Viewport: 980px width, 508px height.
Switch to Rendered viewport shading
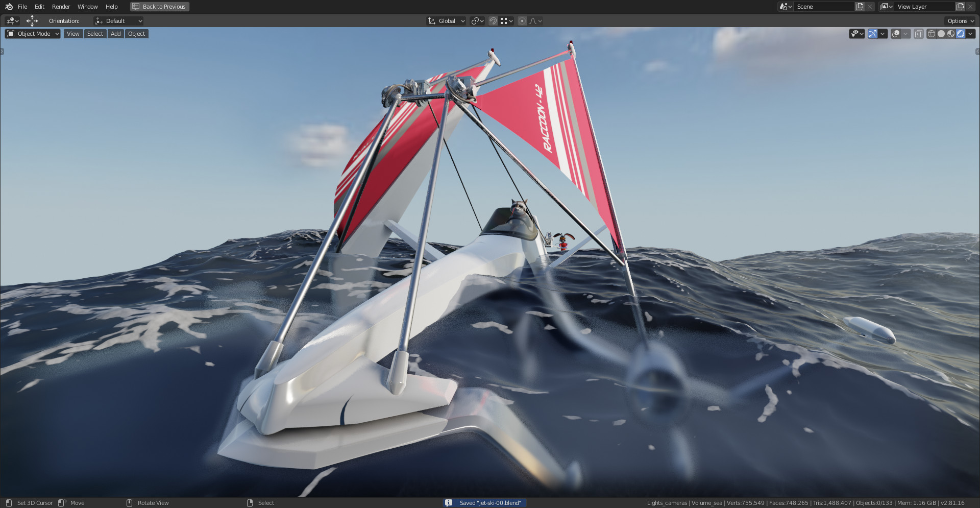coord(961,34)
